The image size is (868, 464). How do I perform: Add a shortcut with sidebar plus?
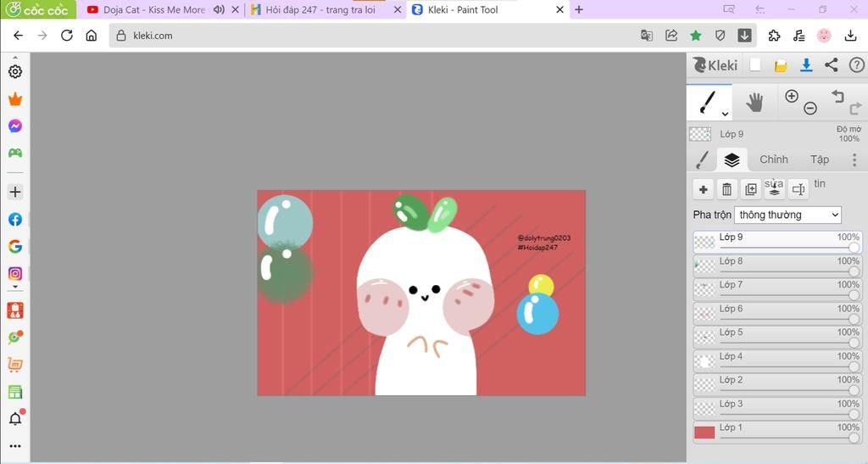pyautogui.click(x=15, y=193)
